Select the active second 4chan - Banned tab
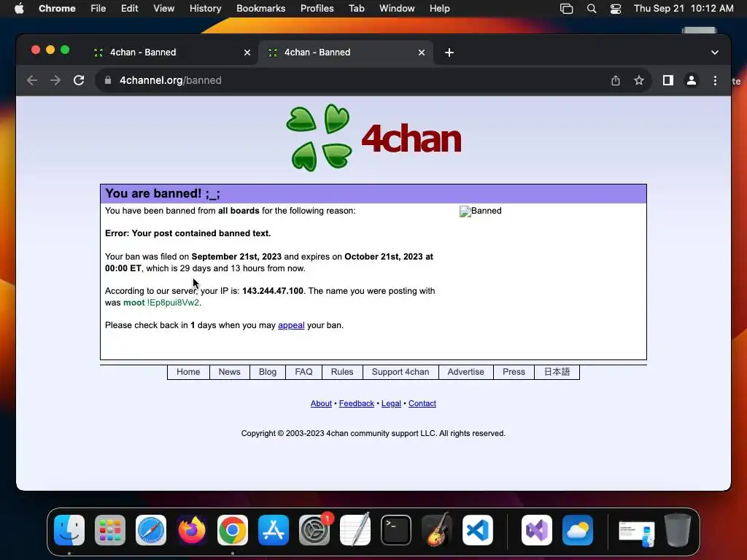 pos(345,52)
